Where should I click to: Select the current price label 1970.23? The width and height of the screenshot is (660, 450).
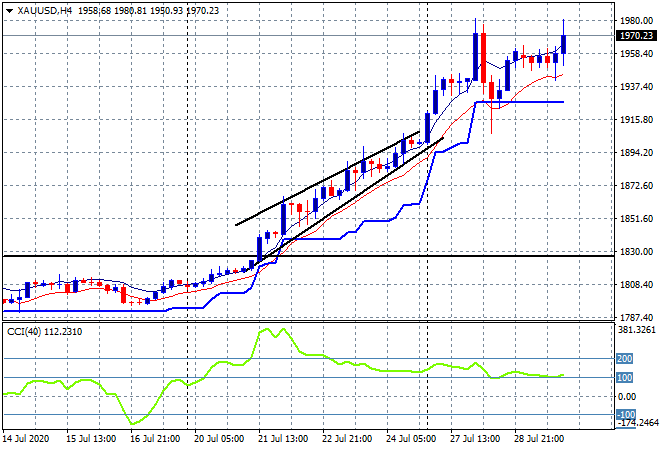click(x=637, y=36)
